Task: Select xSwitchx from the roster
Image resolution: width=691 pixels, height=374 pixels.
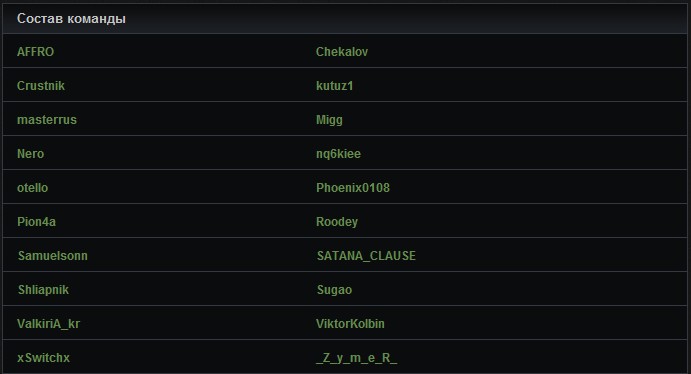Action: click(x=43, y=358)
